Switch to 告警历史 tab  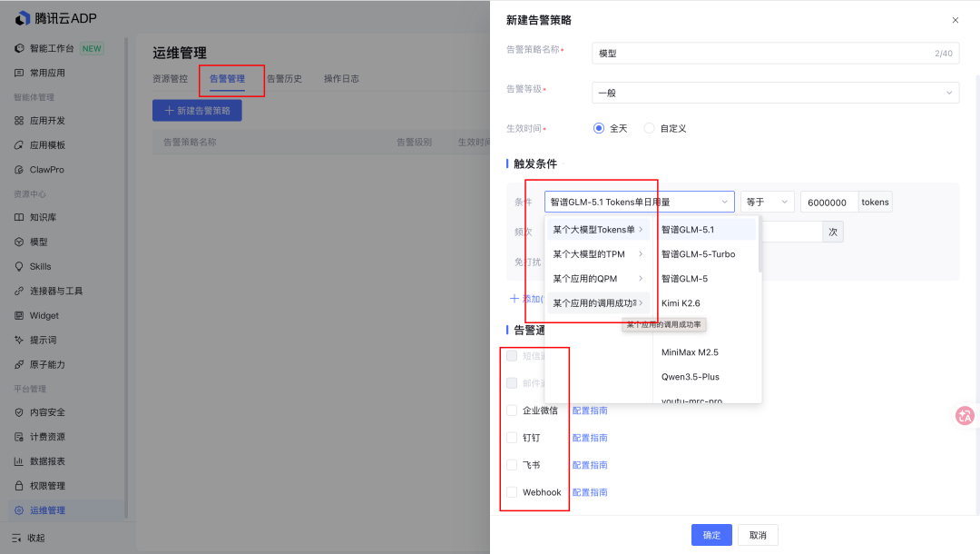click(284, 79)
